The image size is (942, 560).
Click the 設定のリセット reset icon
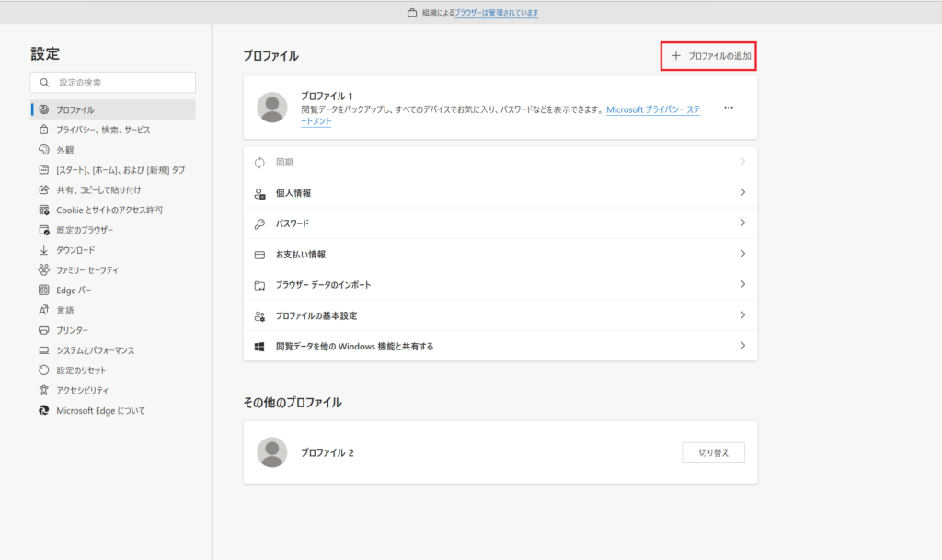(44, 370)
